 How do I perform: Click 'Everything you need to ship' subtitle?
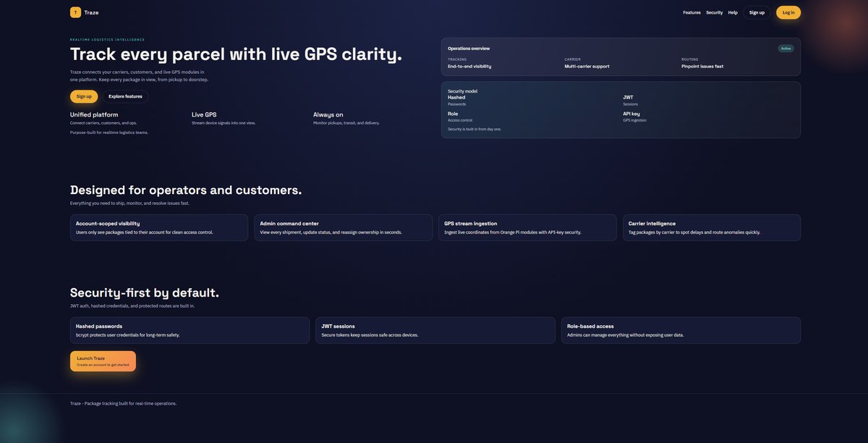(x=129, y=203)
